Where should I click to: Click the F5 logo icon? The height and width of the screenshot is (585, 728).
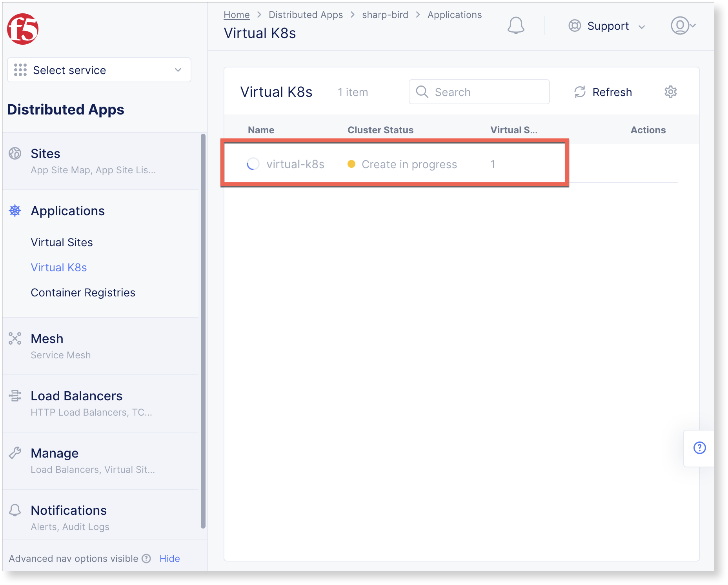click(x=23, y=29)
